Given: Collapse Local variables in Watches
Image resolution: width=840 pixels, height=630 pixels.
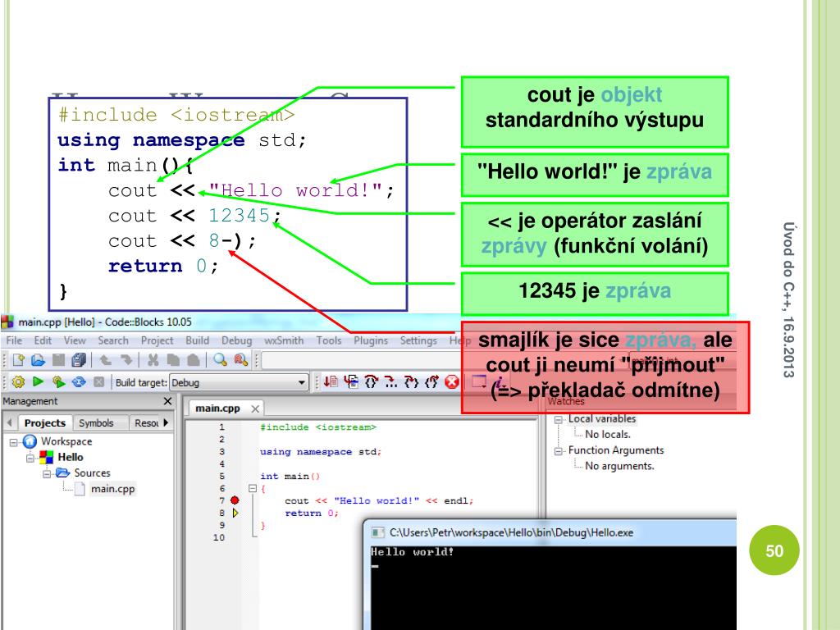Looking at the screenshot, I should 559,419.
